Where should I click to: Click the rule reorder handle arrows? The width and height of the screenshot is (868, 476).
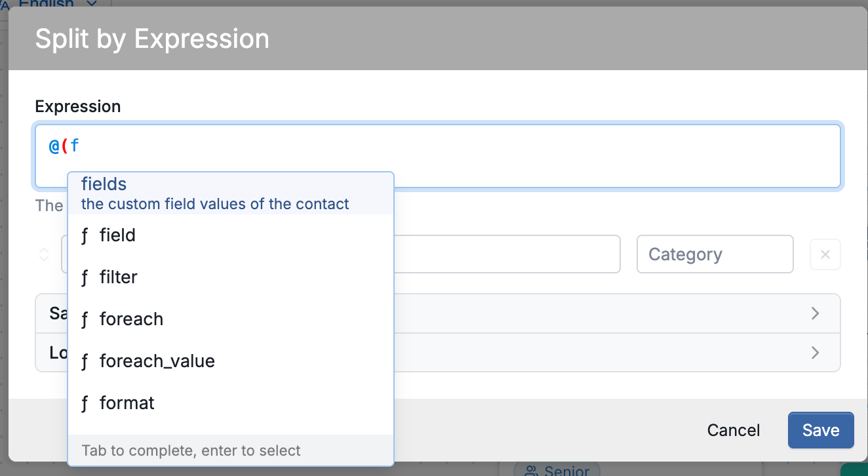[x=44, y=254]
